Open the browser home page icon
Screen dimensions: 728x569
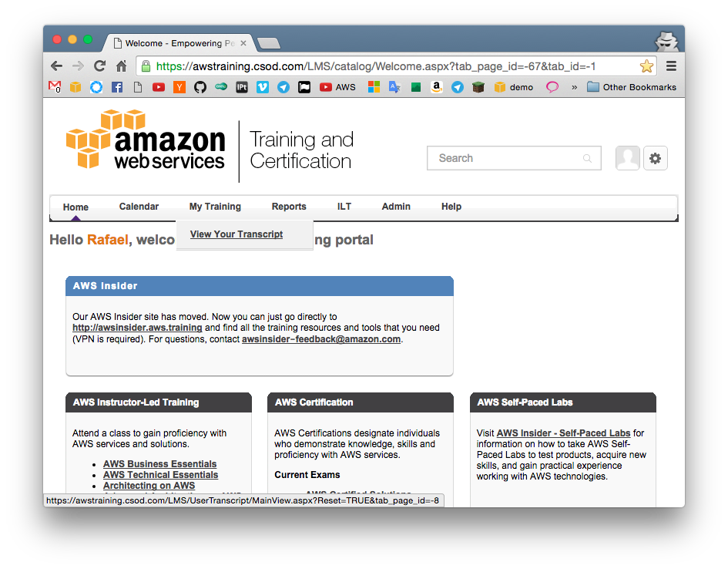pos(121,66)
